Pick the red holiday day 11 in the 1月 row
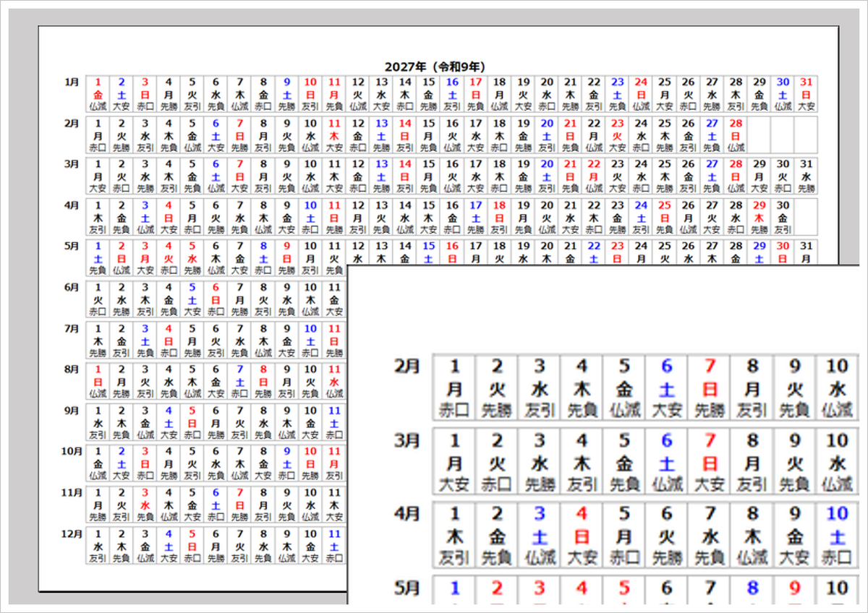This screenshot has width=868, height=613. tap(333, 94)
